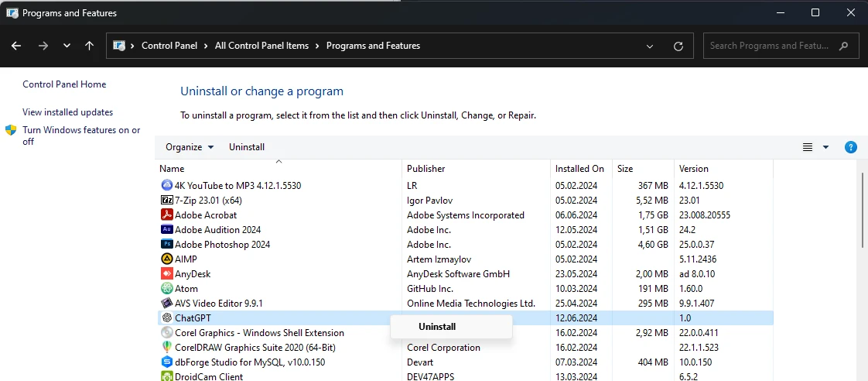The height and width of the screenshot is (381, 868).
Task: Expand the view options dropdown arrow
Action: tap(825, 147)
